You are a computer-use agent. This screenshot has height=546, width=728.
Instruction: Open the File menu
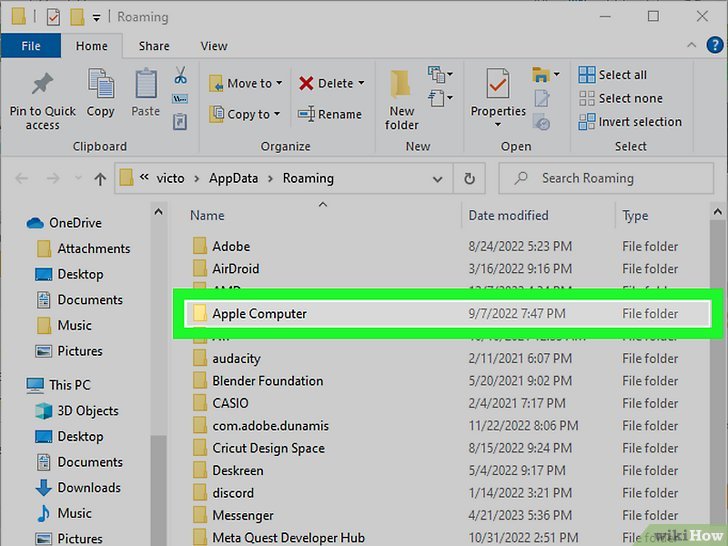[x=31, y=46]
